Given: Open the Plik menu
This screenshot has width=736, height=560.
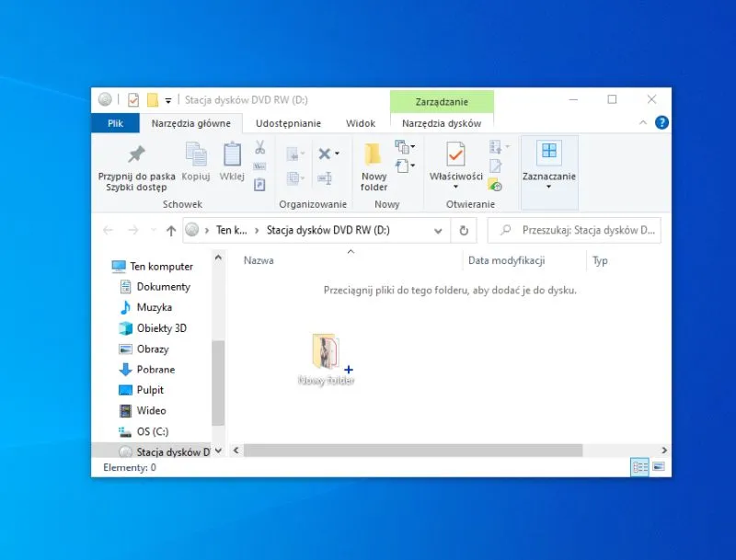Looking at the screenshot, I should 115,123.
